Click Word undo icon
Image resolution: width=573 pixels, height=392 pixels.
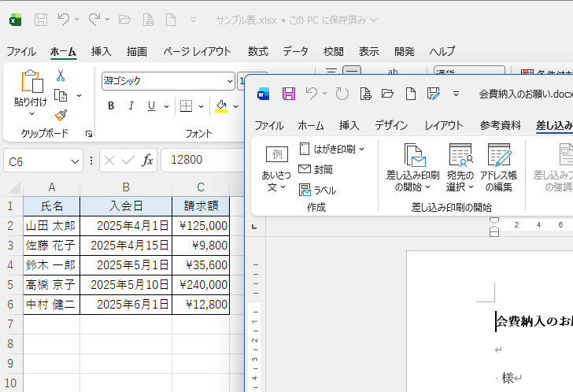[312, 94]
